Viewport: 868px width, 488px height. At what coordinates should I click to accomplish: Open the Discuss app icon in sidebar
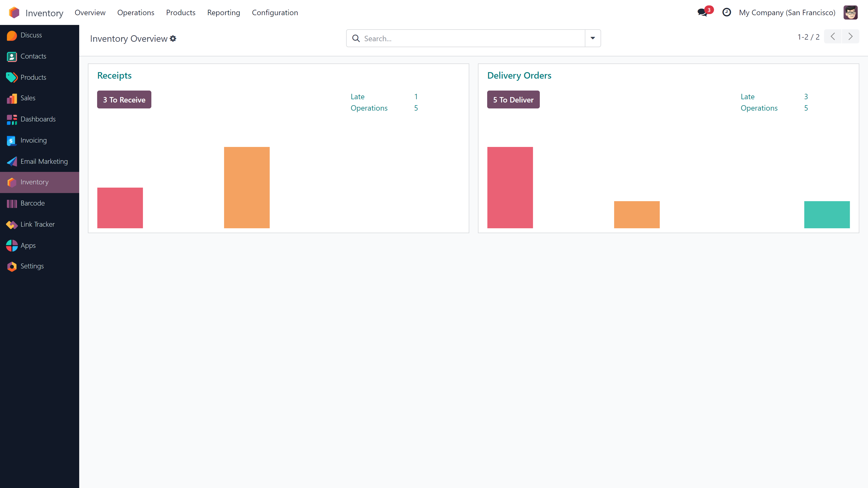point(12,35)
